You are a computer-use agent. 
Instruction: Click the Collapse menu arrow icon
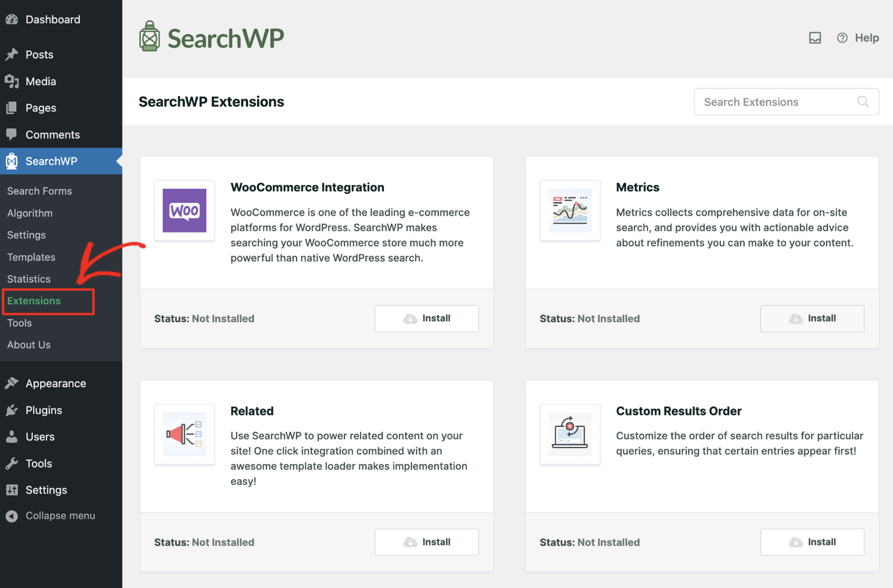[12, 516]
